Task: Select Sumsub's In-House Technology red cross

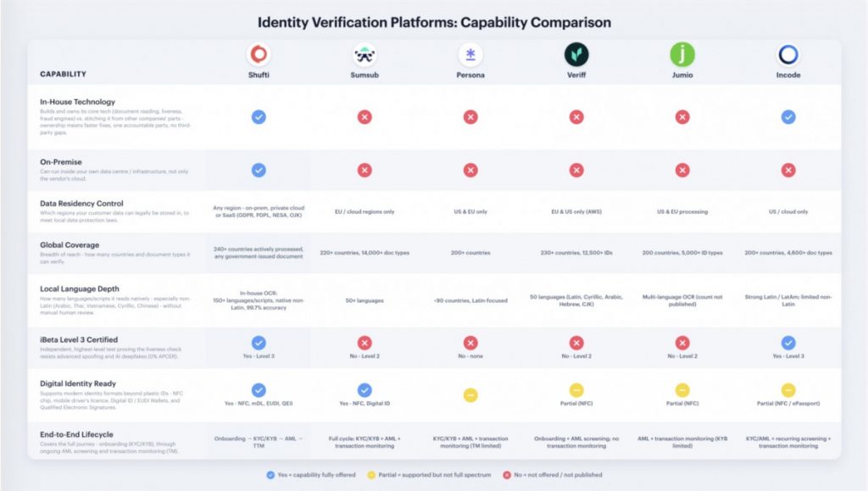Action: coord(364,117)
